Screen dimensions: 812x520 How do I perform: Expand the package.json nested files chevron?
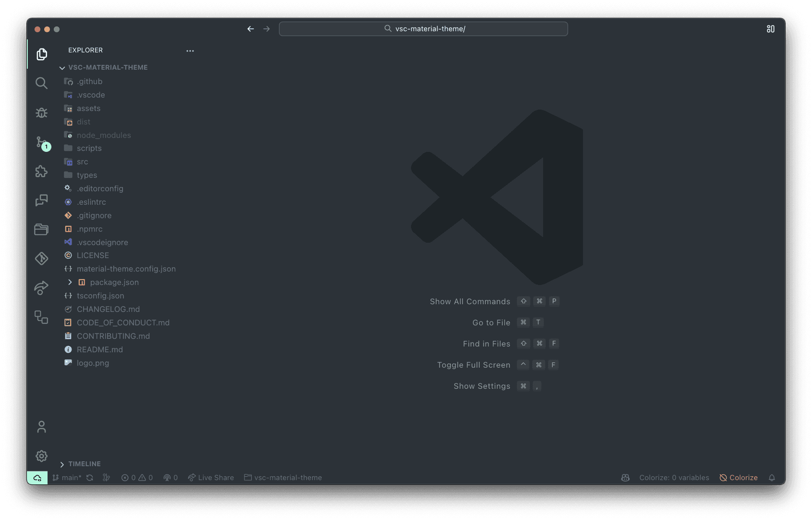pos(70,282)
